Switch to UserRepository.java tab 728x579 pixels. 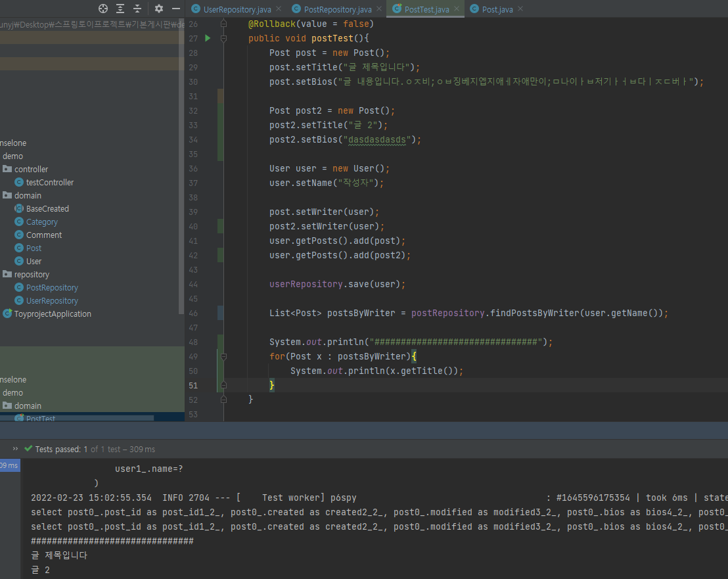pyautogui.click(x=237, y=9)
